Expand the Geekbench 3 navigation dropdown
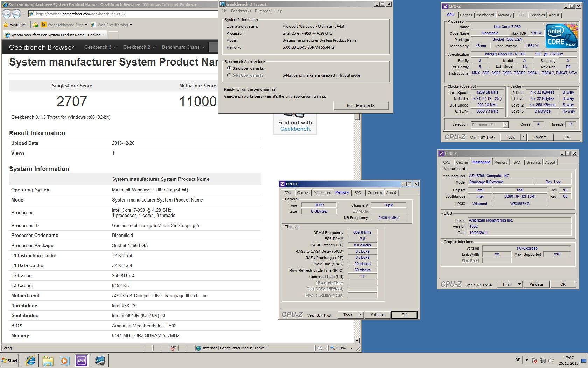The image size is (588, 368). click(100, 47)
